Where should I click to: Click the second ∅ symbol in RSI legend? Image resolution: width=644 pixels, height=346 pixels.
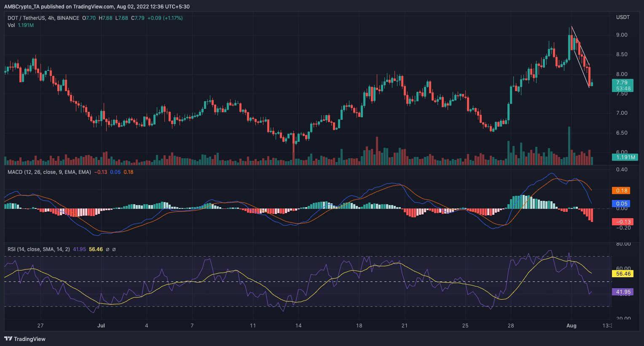tap(114, 249)
